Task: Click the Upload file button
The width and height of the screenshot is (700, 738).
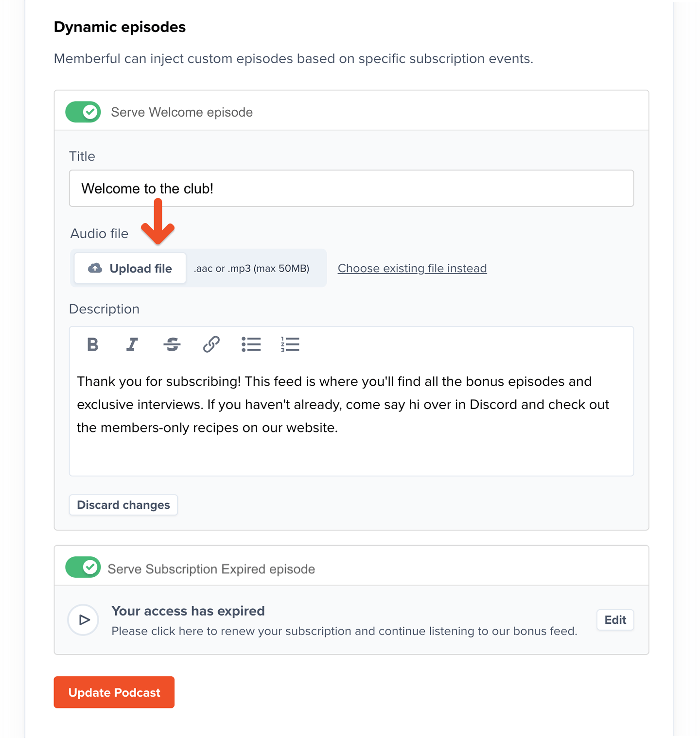Action: click(x=130, y=268)
